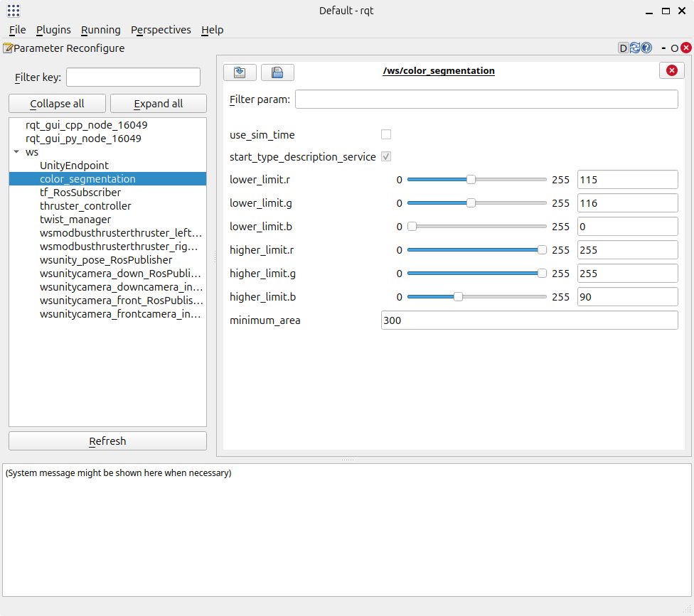Collapse the ws tree node
The width and height of the screenshot is (694, 616).
click(16, 151)
